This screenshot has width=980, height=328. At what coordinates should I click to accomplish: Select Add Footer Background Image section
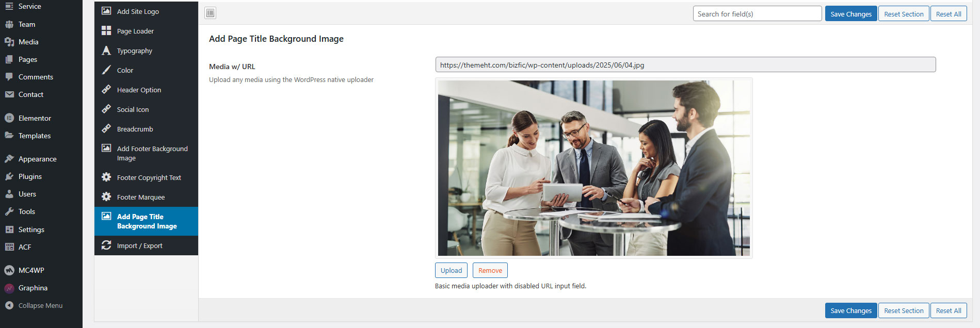click(152, 153)
